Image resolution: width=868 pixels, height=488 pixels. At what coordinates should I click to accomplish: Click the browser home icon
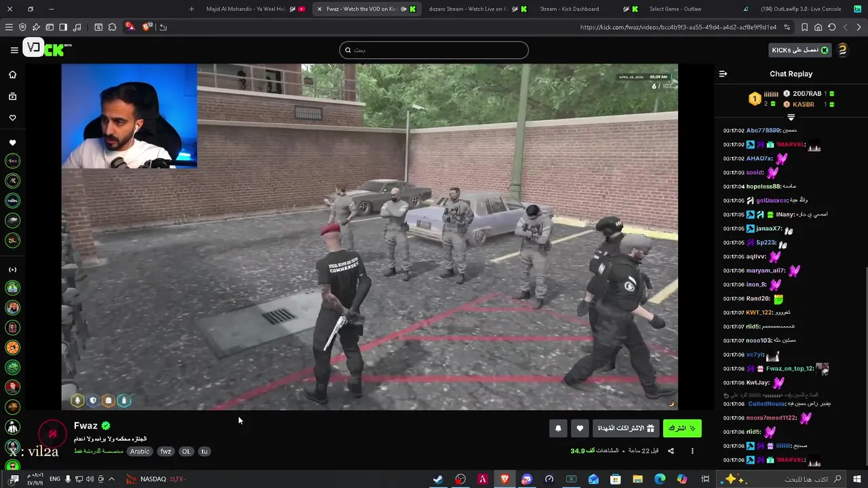[818, 27]
